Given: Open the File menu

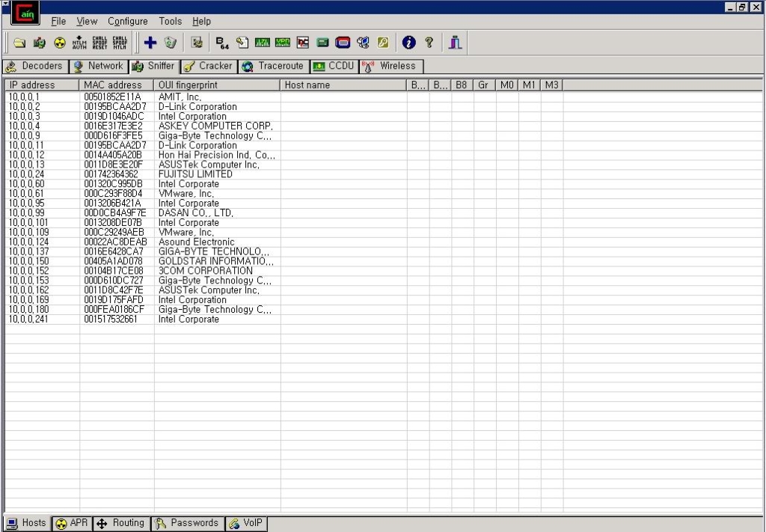Looking at the screenshot, I should click(58, 21).
